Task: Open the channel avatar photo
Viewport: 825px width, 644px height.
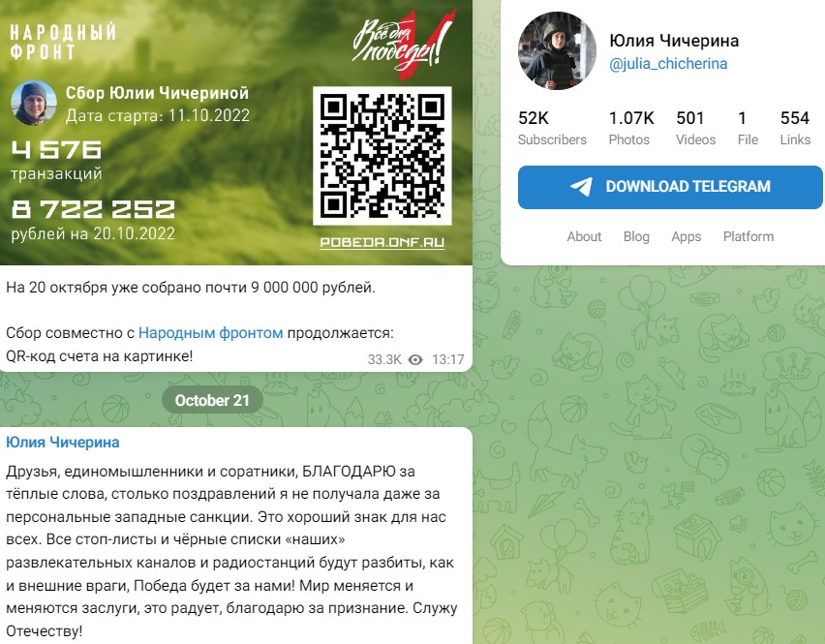Action: [x=557, y=50]
